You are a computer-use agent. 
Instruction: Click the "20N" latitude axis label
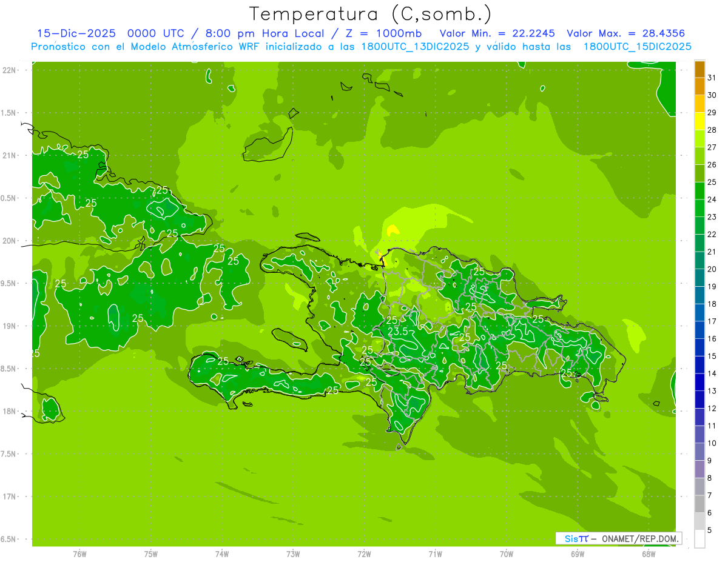(9, 241)
